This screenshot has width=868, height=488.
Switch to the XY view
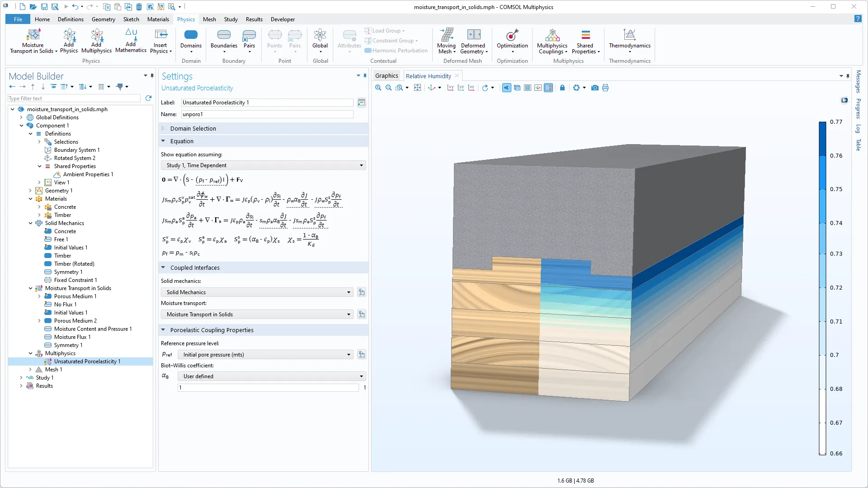click(450, 88)
